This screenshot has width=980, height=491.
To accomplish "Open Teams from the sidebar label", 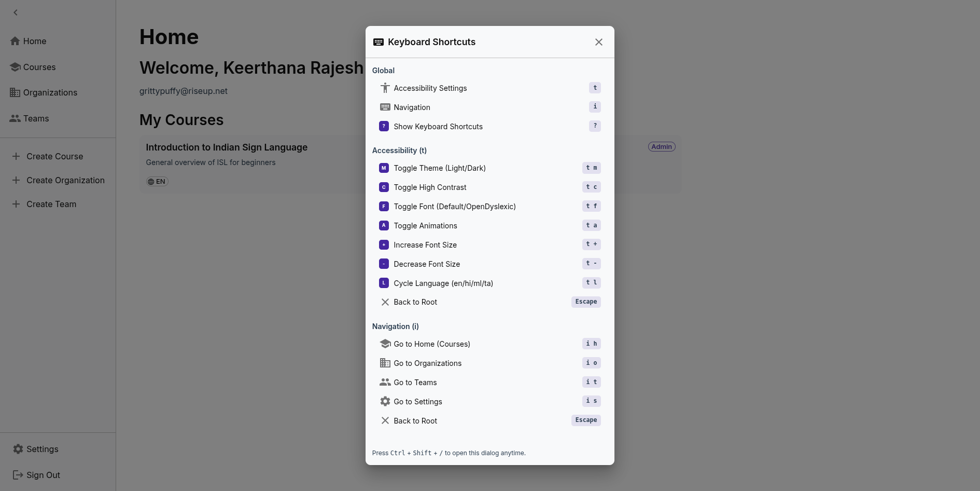I will pos(36,118).
